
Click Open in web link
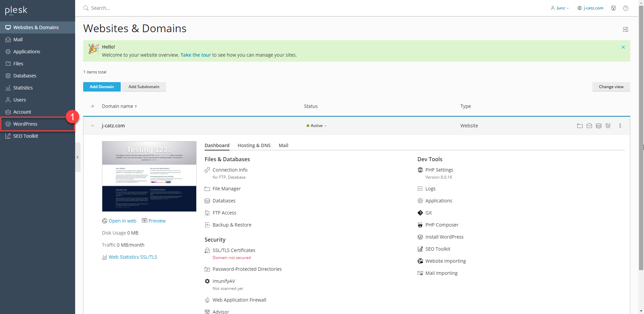click(119, 221)
